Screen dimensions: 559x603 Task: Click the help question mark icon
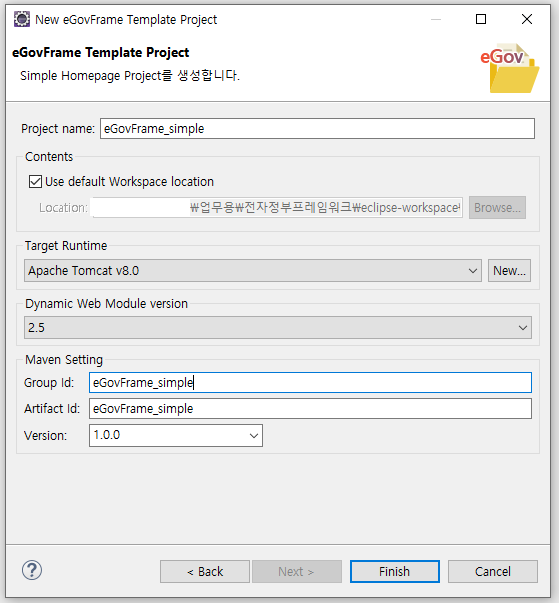(32, 570)
